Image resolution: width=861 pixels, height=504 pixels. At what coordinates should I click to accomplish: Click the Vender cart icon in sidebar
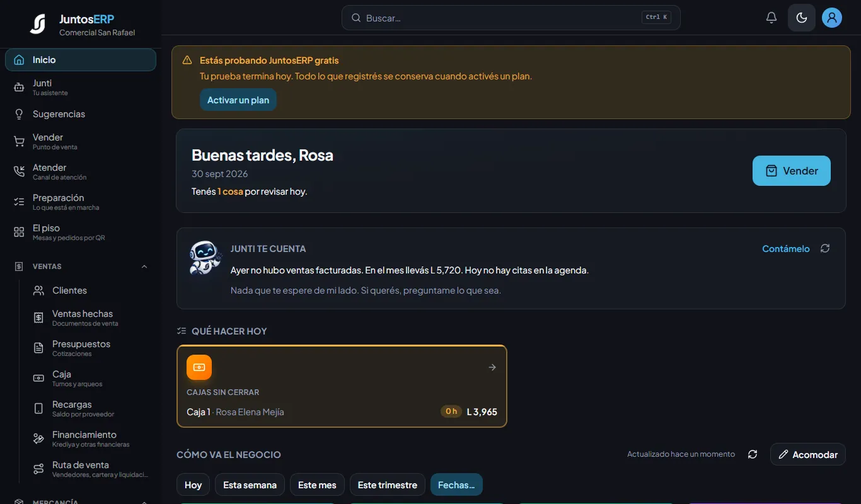(20, 142)
